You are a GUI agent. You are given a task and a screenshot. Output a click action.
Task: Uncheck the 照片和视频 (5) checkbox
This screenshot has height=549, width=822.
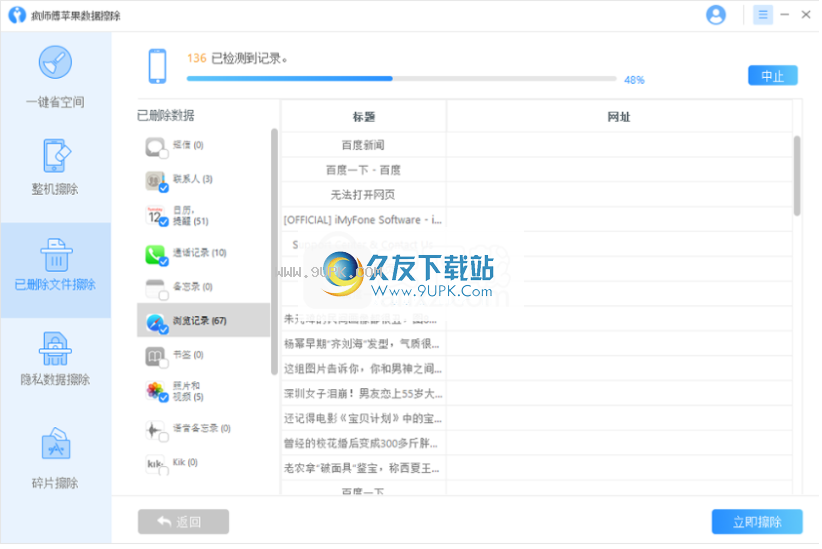tap(164, 398)
